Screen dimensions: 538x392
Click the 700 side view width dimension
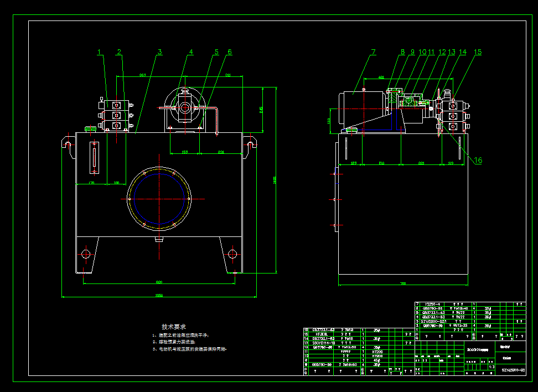403,283
